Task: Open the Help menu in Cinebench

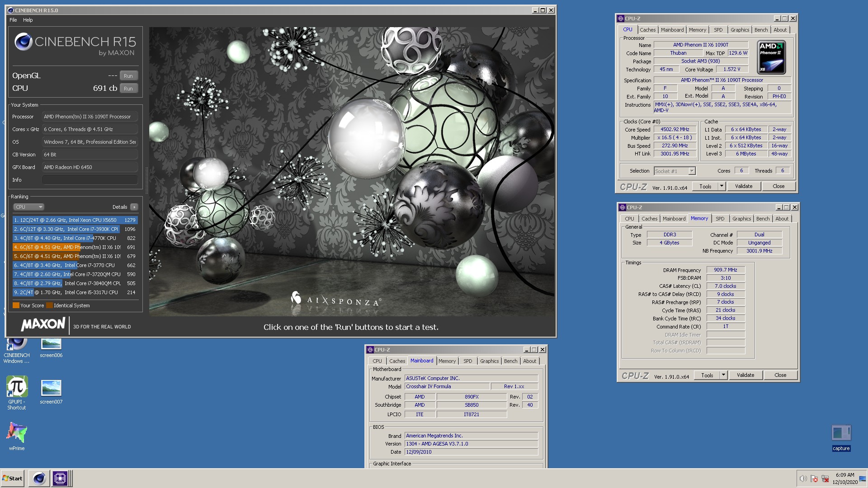Action: click(x=28, y=20)
